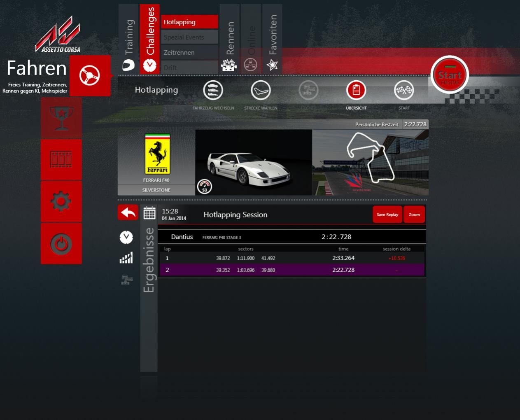520x420 pixels.
Task: Open the trophy career tile
Action: point(61,118)
